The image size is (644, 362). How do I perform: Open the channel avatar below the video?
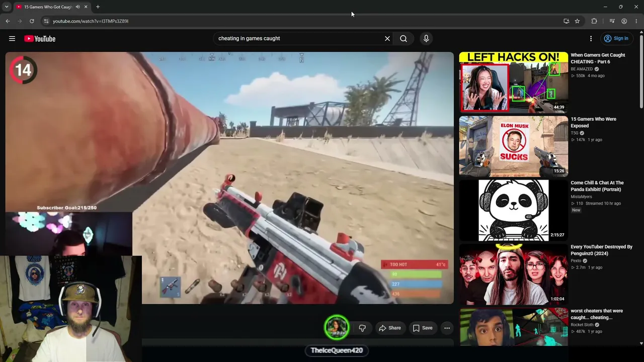(x=337, y=327)
